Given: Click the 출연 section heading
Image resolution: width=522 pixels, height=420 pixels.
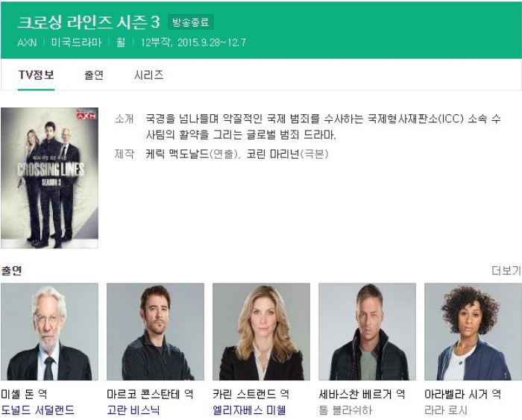Looking at the screenshot, I should coord(12,271).
